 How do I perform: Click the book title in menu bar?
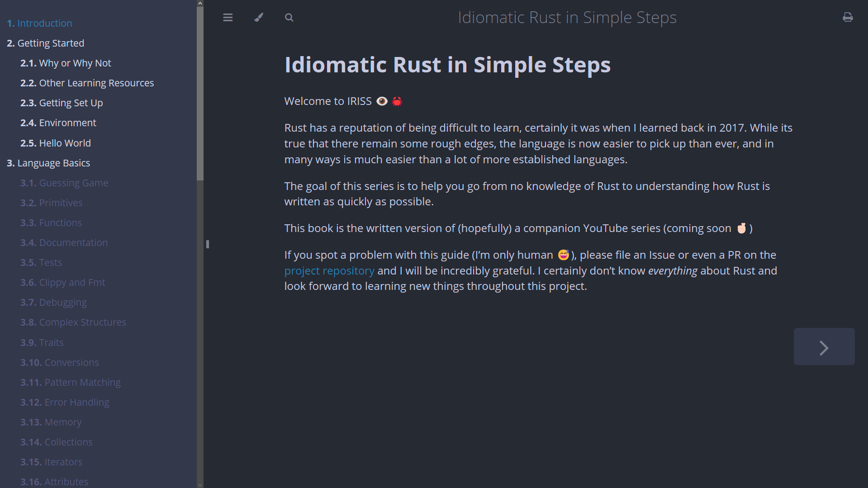coord(567,18)
